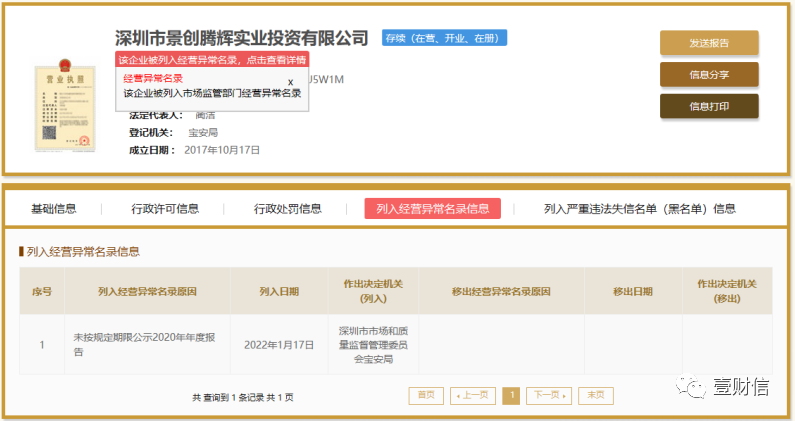Open the 列入严重违法失信名单（黑名单）信息 tab
The image size is (795, 421).
click(x=639, y=208)
